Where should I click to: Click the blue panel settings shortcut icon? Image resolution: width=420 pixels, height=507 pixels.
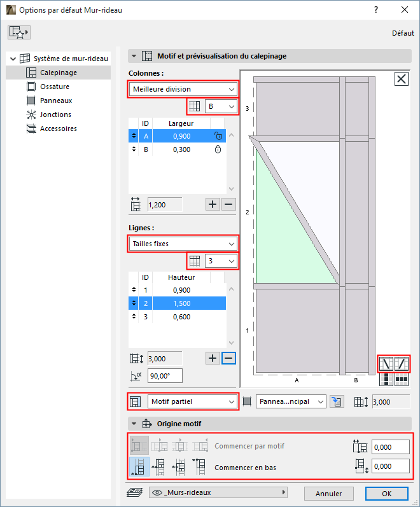point(337,401)
